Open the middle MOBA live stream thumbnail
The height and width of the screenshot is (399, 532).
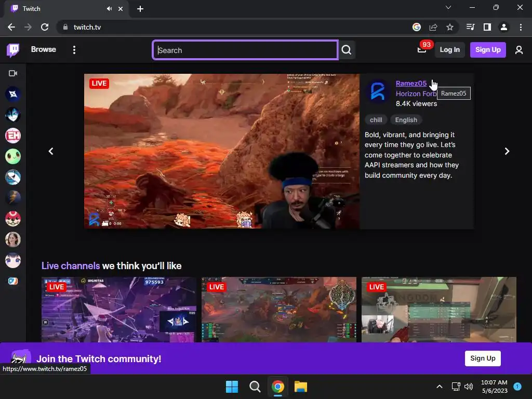(279, 310)
